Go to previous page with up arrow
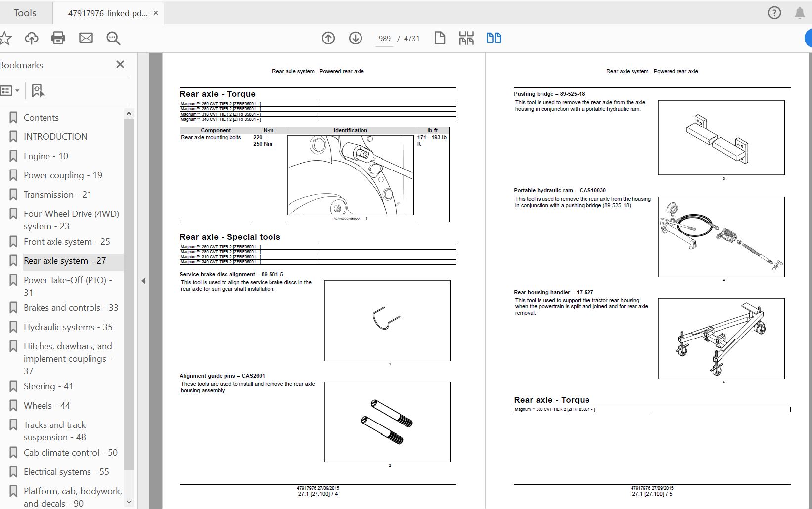This screenshot has width=812, height=509. (x=328, y=38)
